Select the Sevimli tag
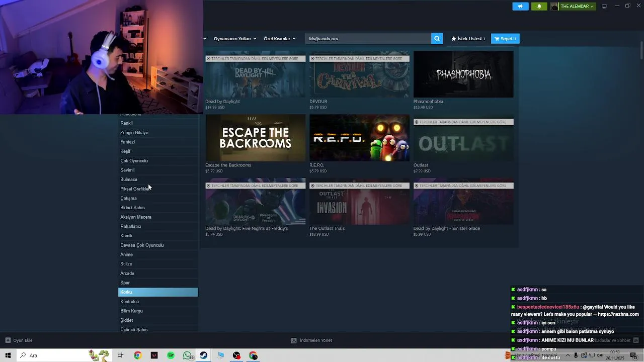Image resolution: width=644 pixels, height=362 pixels. 158,170
